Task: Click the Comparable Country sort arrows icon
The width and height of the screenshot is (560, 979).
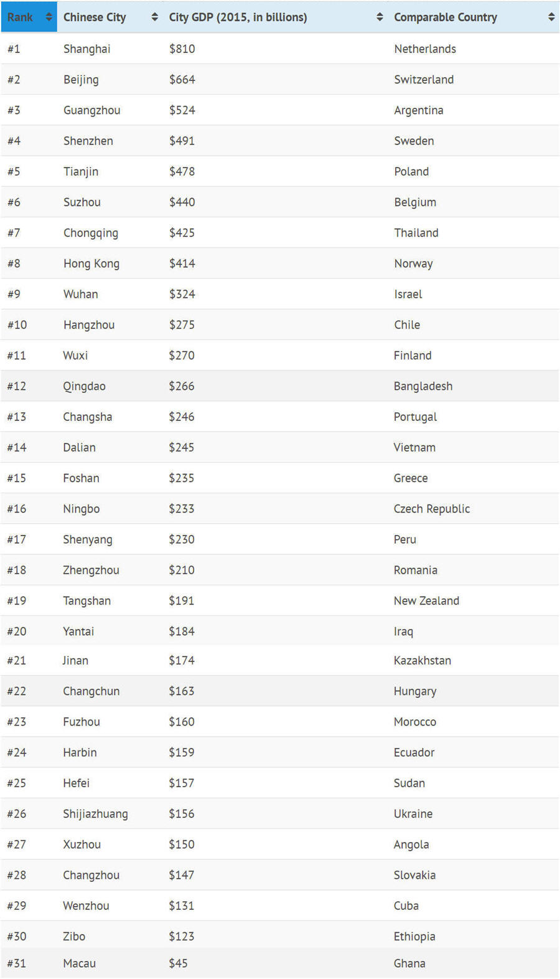Action: click(551, 17)
